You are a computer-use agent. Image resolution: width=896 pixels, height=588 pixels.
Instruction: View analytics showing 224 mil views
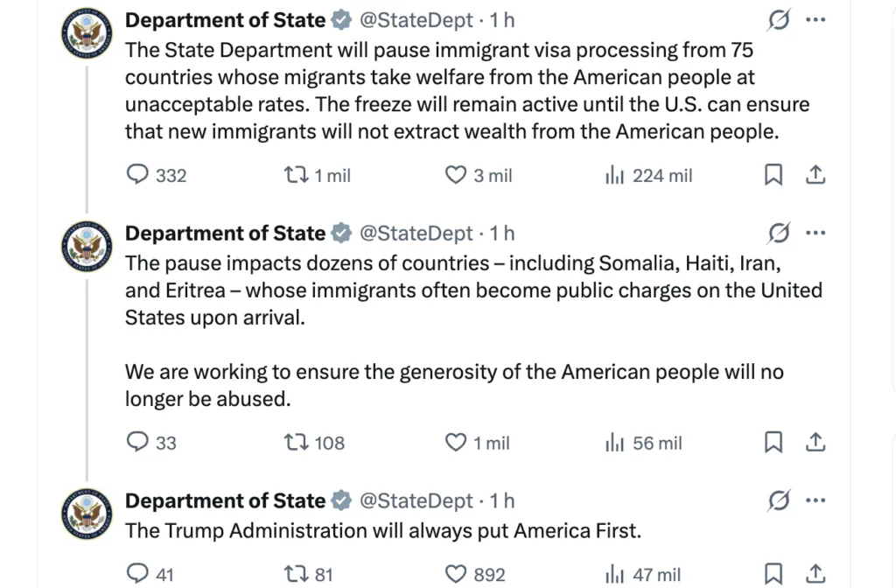tap(615, 175)
